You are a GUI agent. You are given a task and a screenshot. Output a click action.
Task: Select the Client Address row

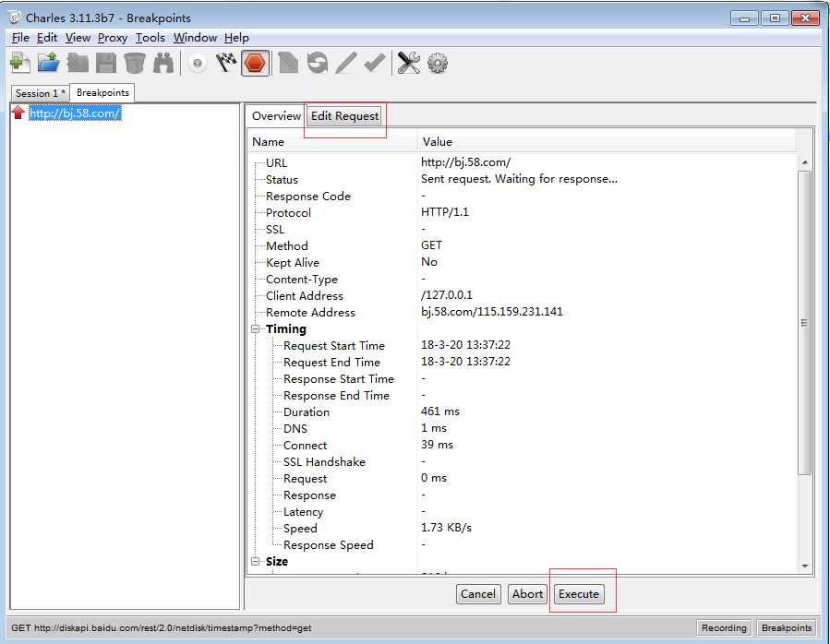(x=523, y=295)
